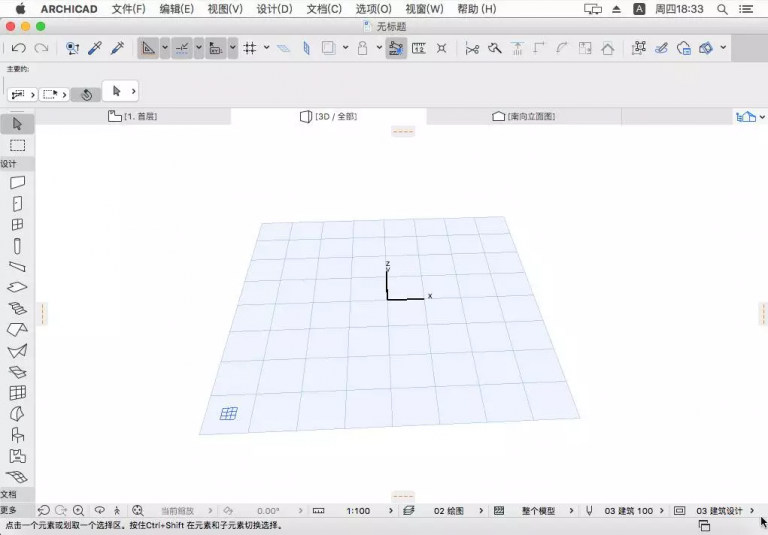Select the Curtain Wall tool
768x535 pixels.
coord(17,393)
